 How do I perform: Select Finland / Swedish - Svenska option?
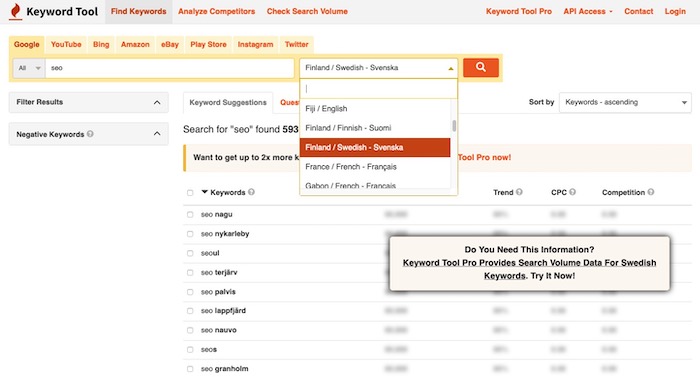tap(375, 147)
